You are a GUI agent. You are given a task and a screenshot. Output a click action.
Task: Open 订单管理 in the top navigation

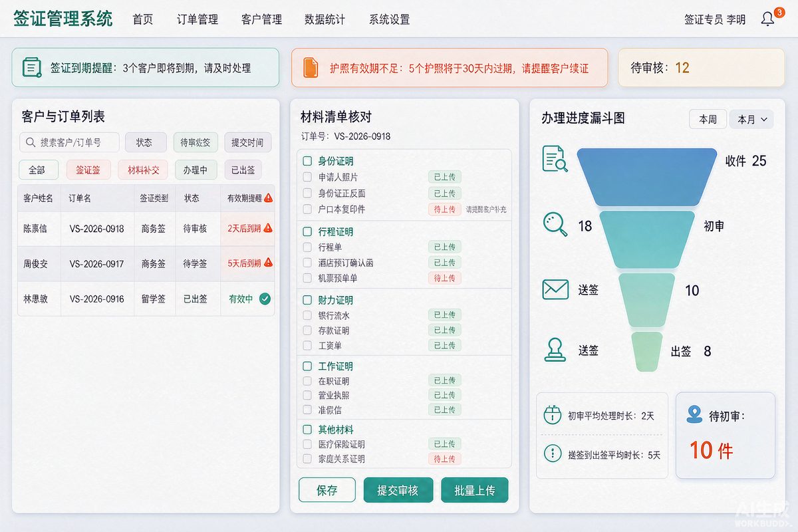(198, 19)
